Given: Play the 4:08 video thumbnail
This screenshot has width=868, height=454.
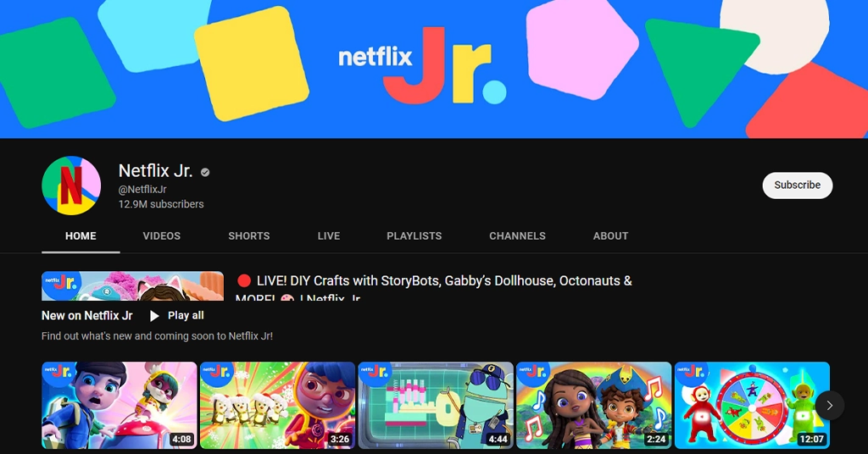Looking at the screenshot, I should pos(119,406).
